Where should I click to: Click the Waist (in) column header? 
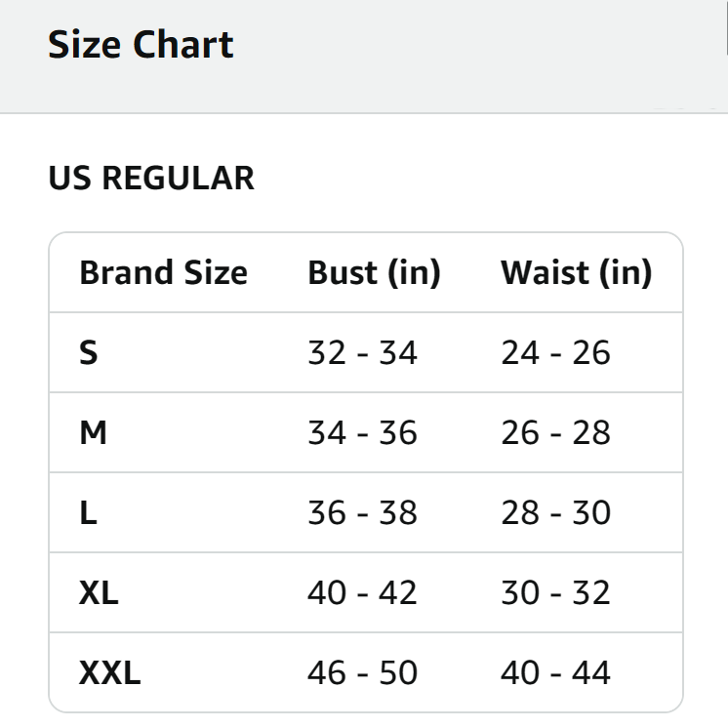click(576, 272)
